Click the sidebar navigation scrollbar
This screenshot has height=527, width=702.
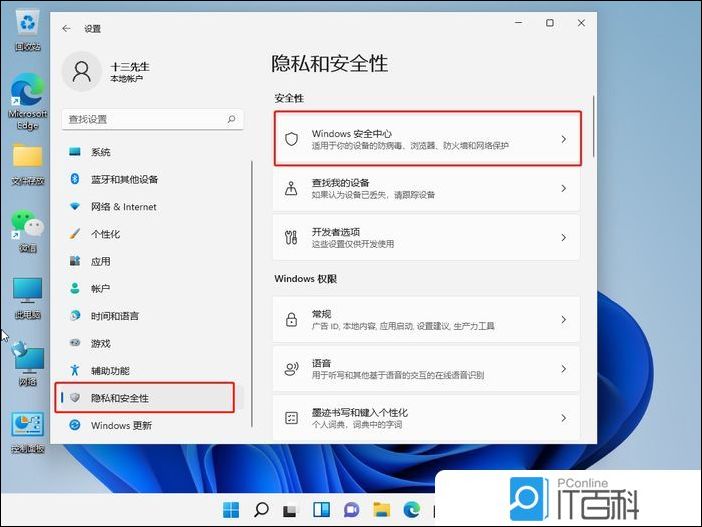tap(252, 294)
